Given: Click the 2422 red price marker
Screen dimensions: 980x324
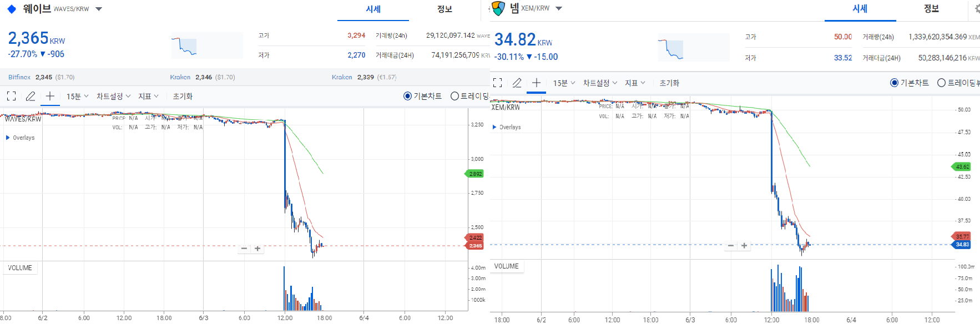Looking at the screenshot, I should (x=474, y=238).
